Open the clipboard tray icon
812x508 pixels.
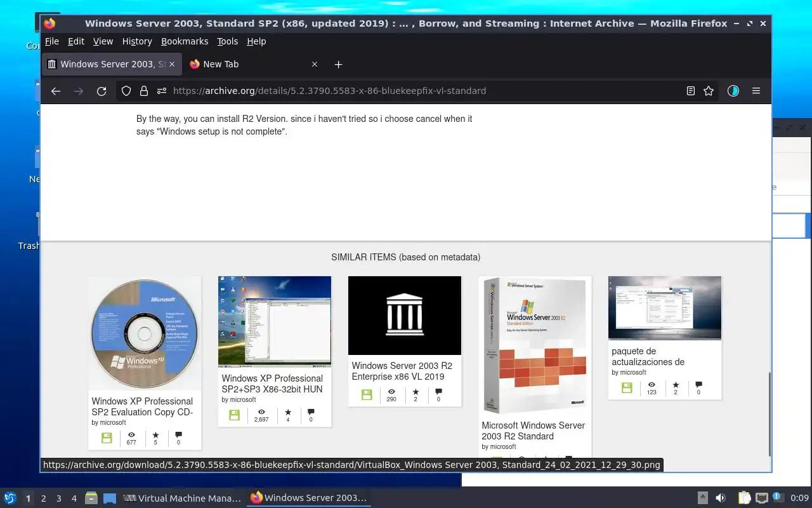[x=744, y=498]
